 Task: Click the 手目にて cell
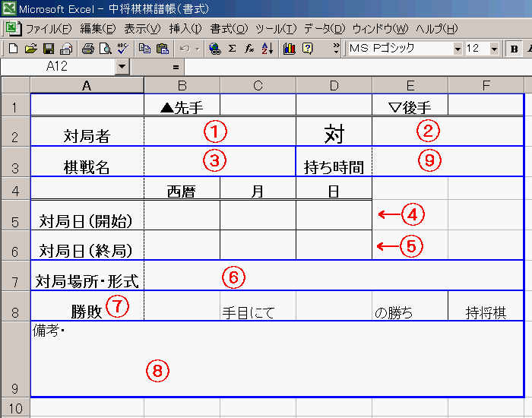point(258,306)
